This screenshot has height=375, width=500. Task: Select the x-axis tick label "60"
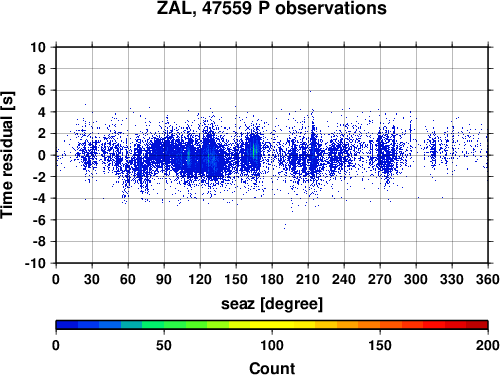[x=128, y=279]
